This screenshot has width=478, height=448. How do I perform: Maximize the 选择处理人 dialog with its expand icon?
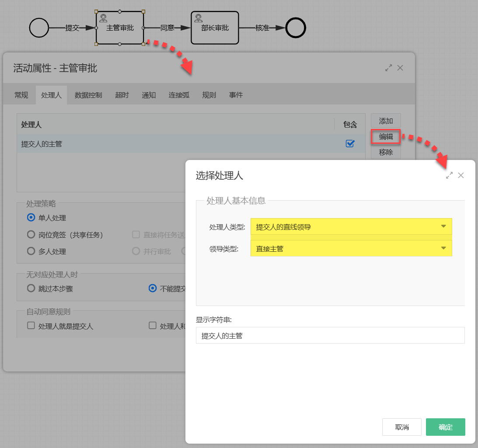point(449,175)
